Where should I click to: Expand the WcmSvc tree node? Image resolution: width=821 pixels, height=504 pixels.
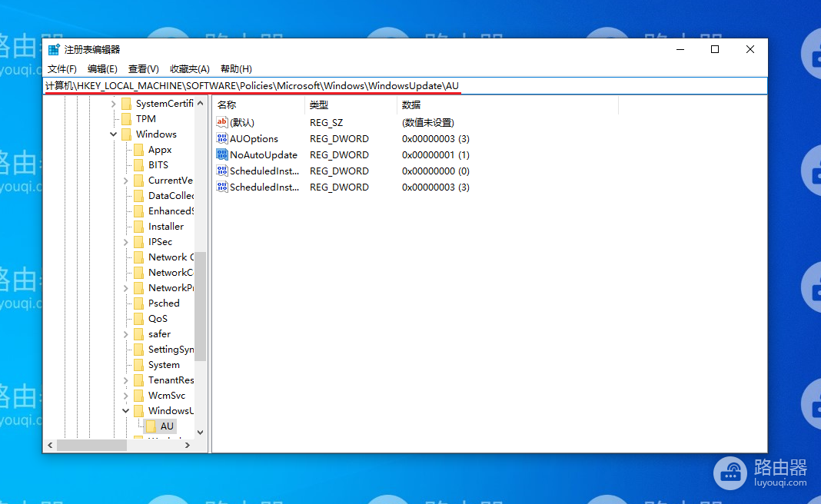(x=125, y=396)
